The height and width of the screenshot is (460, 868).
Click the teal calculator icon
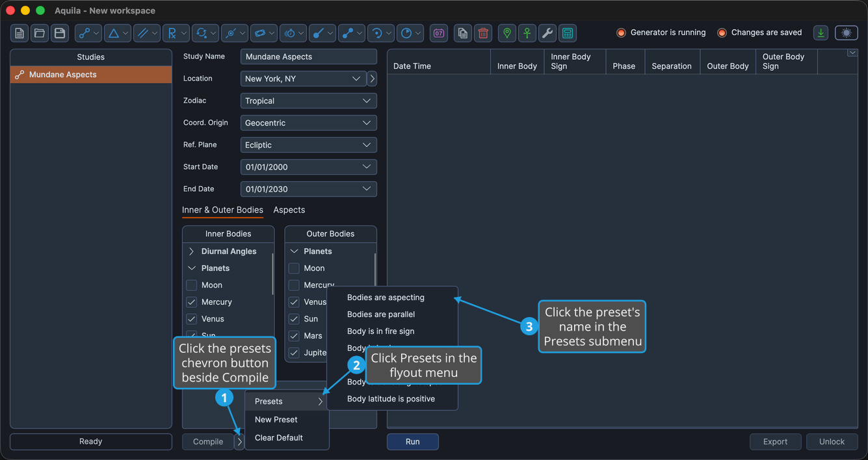568,33
